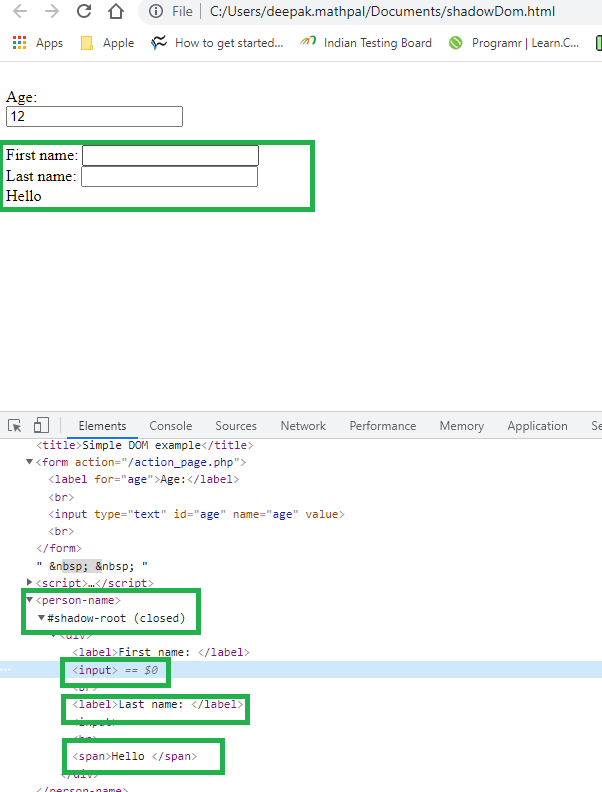Switch to the Console tab

pyautogui.click(x=171, y=426)
